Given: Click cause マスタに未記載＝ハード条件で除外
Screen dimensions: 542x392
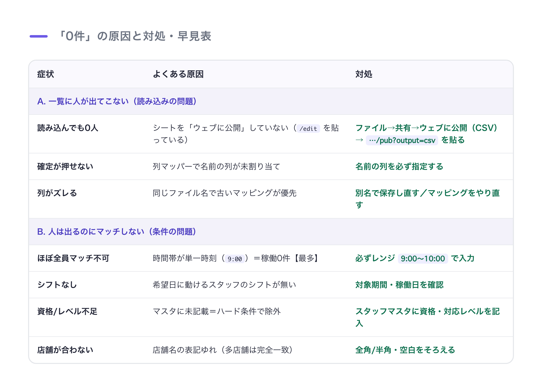Looking at the screenshot, I should (217, 311).
